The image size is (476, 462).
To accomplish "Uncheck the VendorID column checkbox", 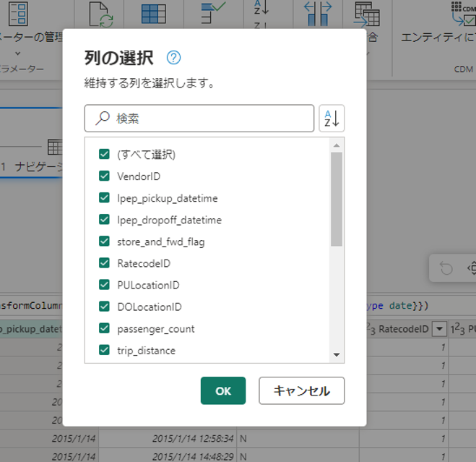I will click(x=104, y=176).
